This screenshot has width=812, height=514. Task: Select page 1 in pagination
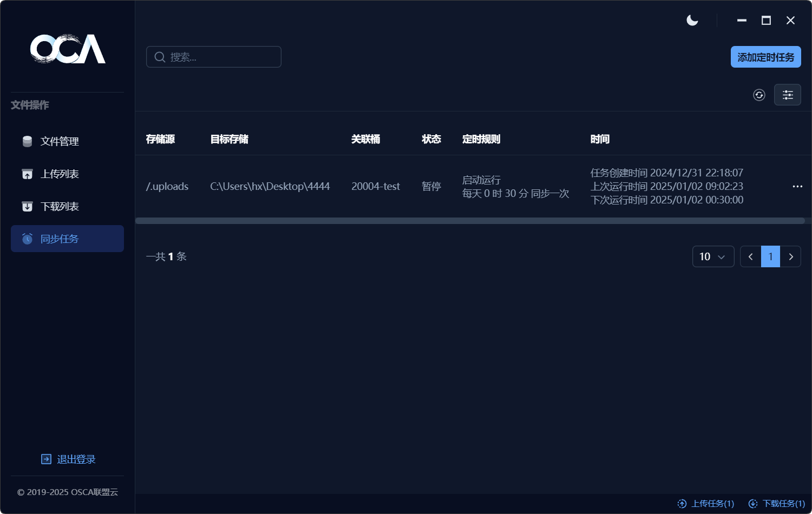tap(770, 257)
